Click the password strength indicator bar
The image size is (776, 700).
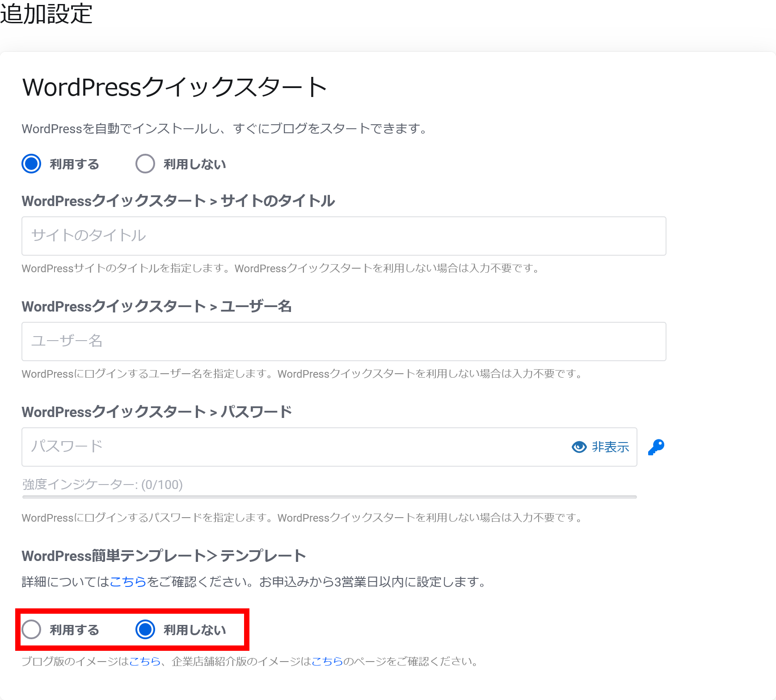(x=329, y=497)
